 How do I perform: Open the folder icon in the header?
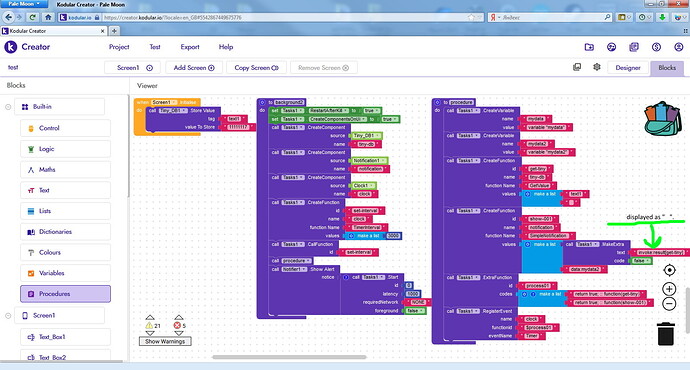[589, 47]
